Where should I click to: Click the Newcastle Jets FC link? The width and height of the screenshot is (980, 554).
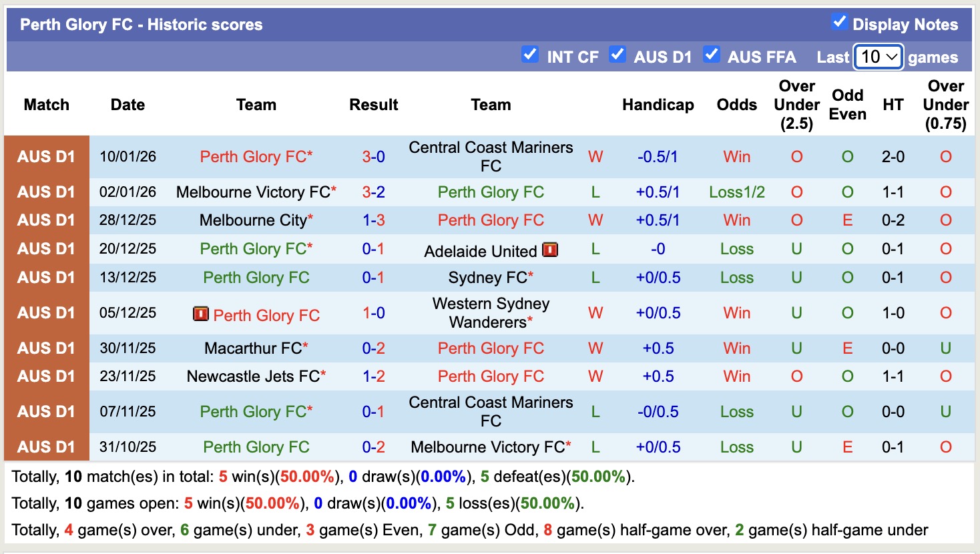click(x=254, y=376)
